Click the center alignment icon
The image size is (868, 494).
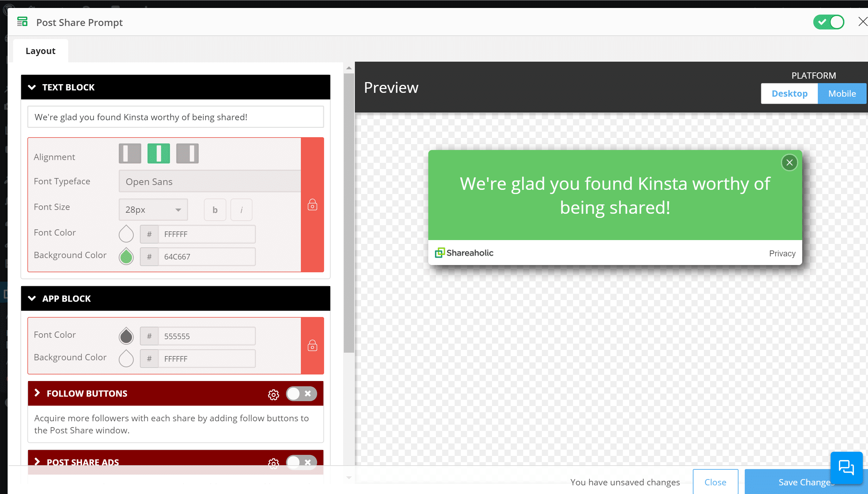pyautogui.click(x=158, y=154)
